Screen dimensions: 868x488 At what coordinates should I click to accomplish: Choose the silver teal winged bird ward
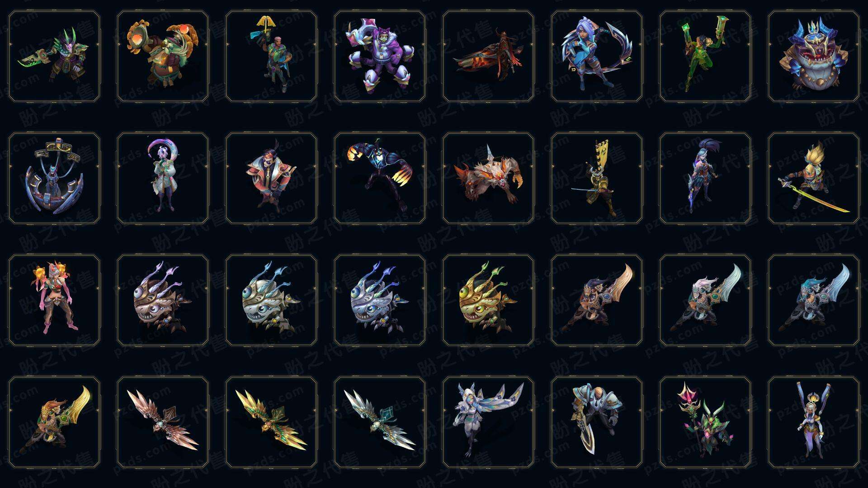(x=379, y=422)
